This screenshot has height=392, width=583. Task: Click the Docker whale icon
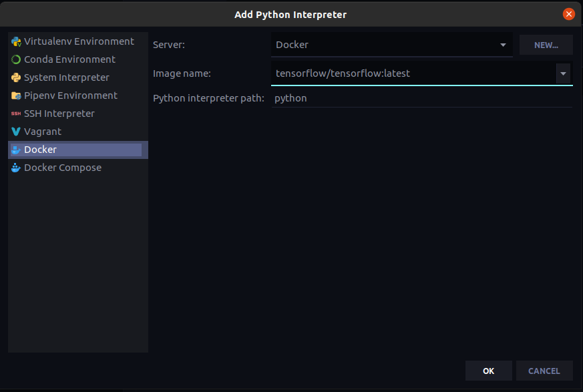coord(16,150)
